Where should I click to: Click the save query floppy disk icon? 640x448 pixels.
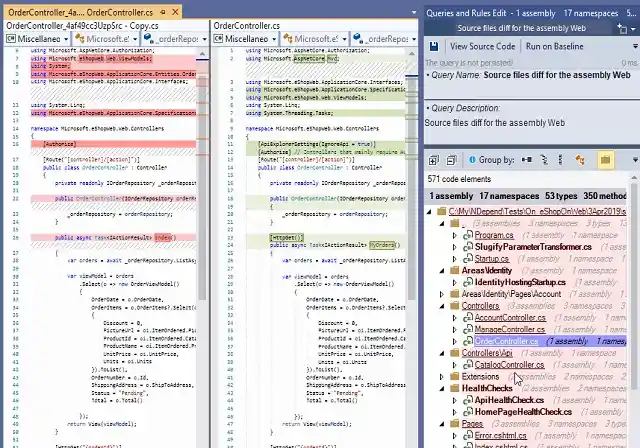click(x=432, y=46)
